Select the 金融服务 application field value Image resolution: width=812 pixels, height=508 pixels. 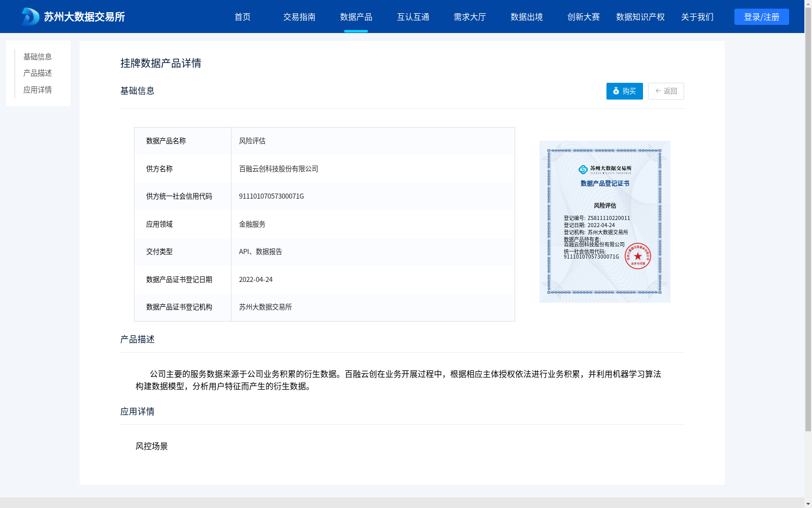(252, 224)
